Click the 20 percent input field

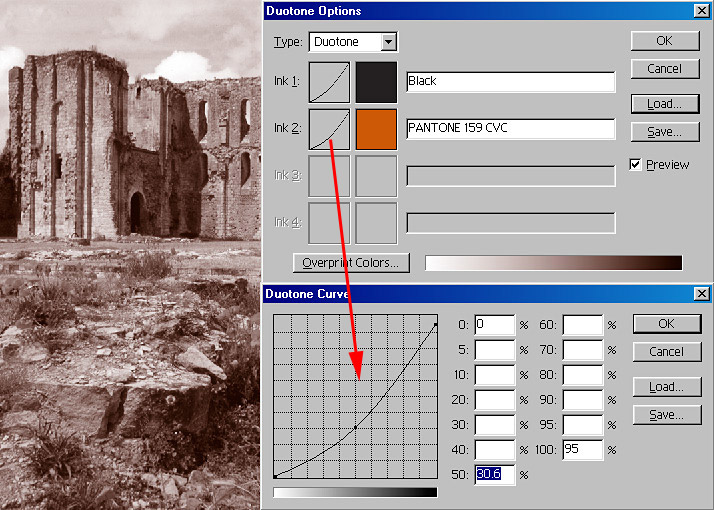coord(495,400)
